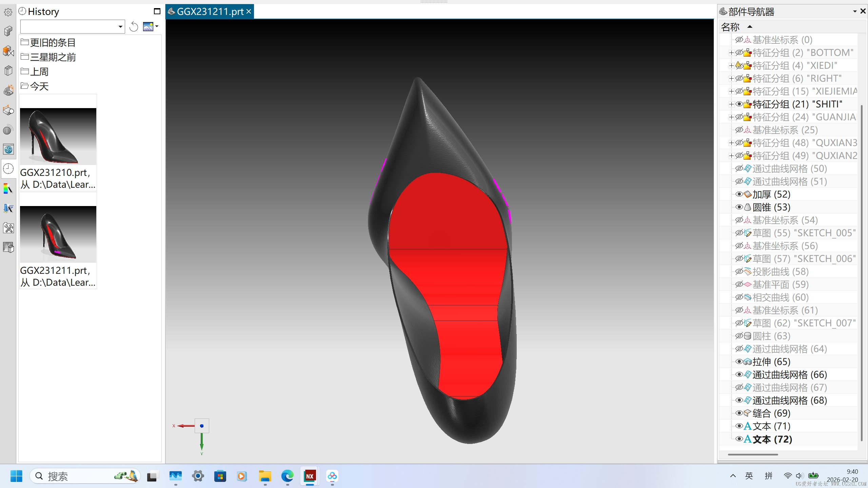
Task: Open the GGX231210.prt history thumbnail
Action: pyautogui.click(x=58, y=136)
